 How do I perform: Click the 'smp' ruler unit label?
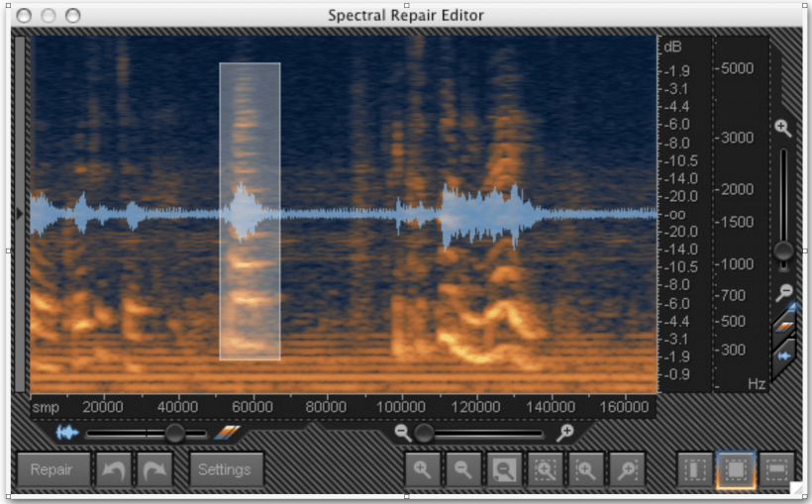coord(46,408)
